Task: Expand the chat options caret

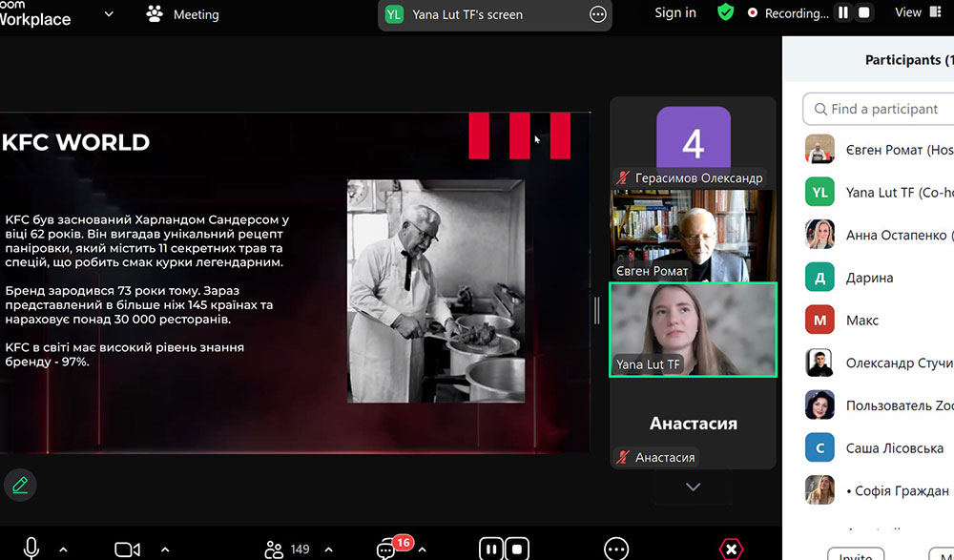Action: [423, 550]
